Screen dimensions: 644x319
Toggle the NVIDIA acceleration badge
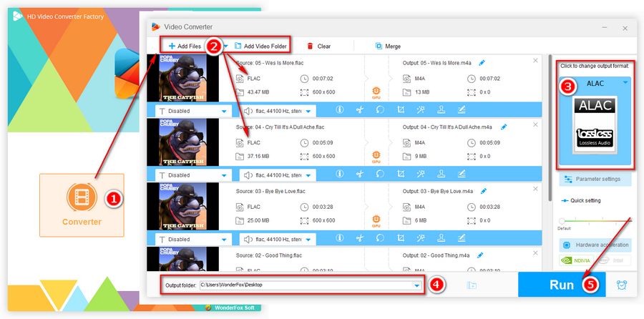click(577, 260)
